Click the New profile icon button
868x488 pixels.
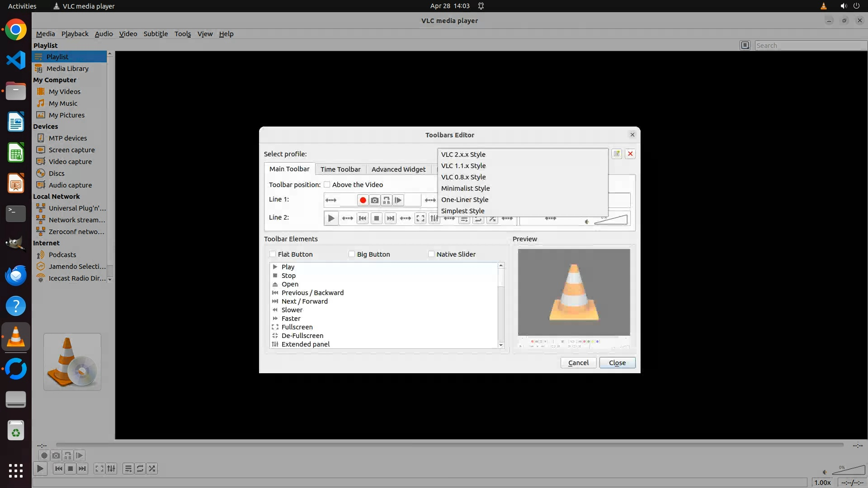(x=617, y=154)
